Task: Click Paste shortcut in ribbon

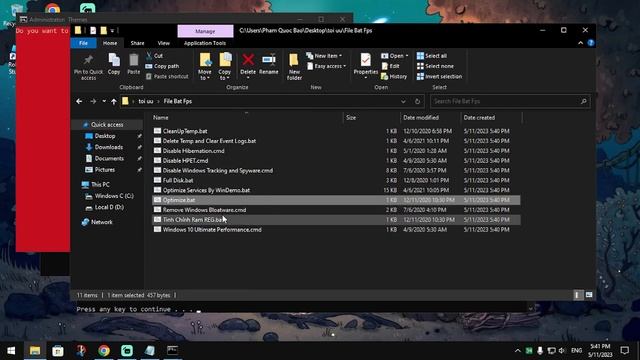Action: pos(167,76)
